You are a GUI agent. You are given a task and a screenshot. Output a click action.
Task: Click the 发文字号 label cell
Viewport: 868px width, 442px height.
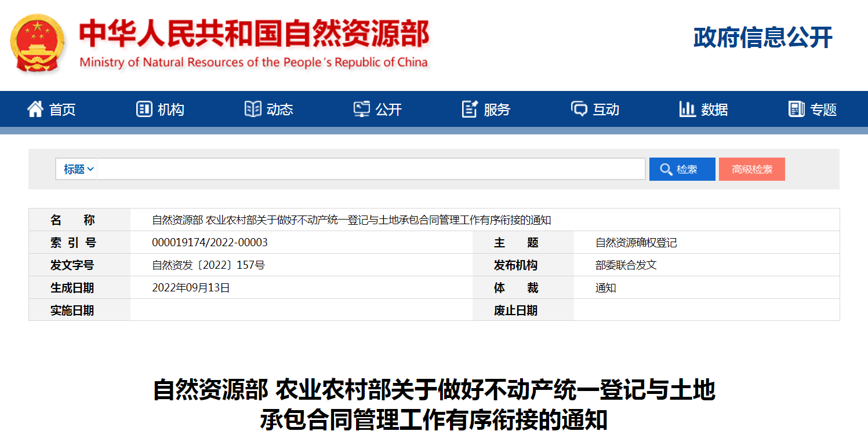(79, 265)
